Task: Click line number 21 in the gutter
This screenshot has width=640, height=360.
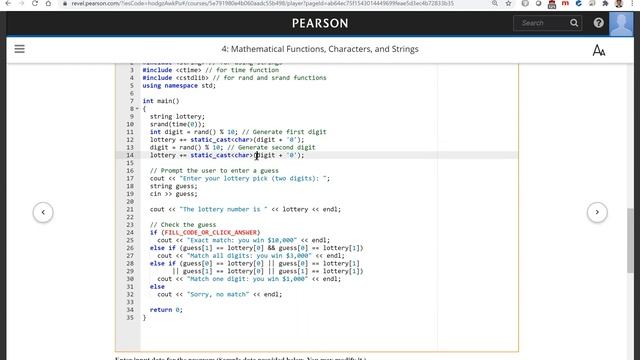Action: pos(130,209)
